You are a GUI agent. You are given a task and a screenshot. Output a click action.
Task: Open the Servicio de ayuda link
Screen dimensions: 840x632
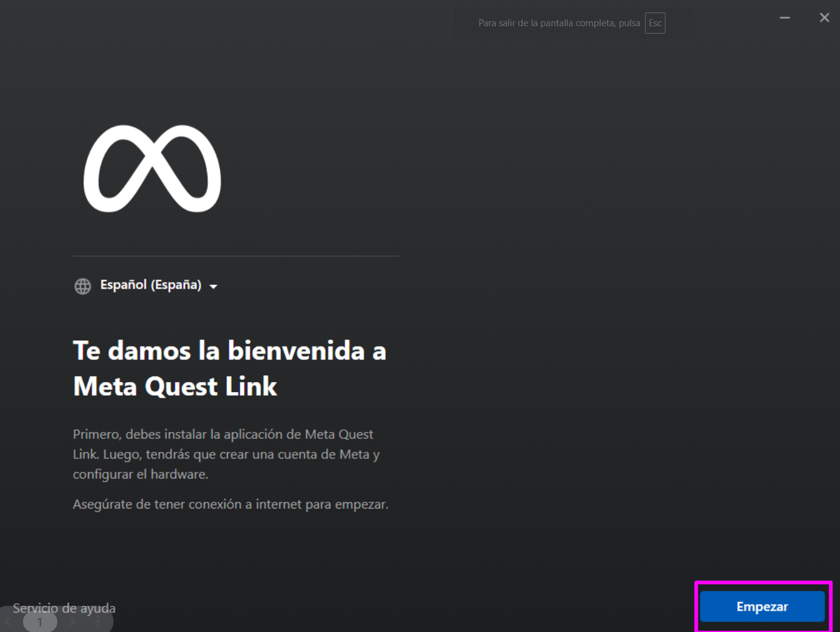pos(64,608)
